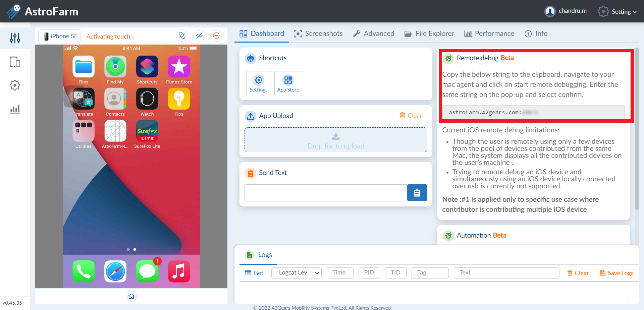The image size is (644, 310).
Task: Open the reports bar chart sidebar icon
Action: (15, 109)
